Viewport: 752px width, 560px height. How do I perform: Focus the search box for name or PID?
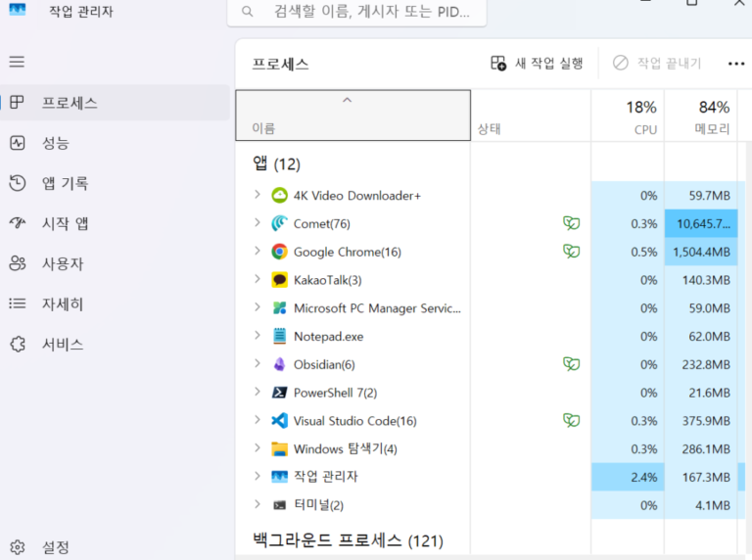[x=356, y=12]
